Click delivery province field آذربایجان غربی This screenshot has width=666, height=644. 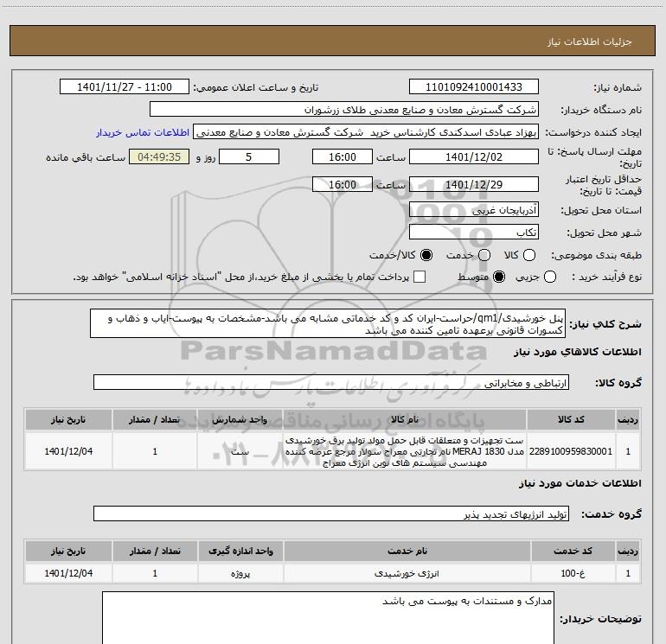[x=474, y=210]
